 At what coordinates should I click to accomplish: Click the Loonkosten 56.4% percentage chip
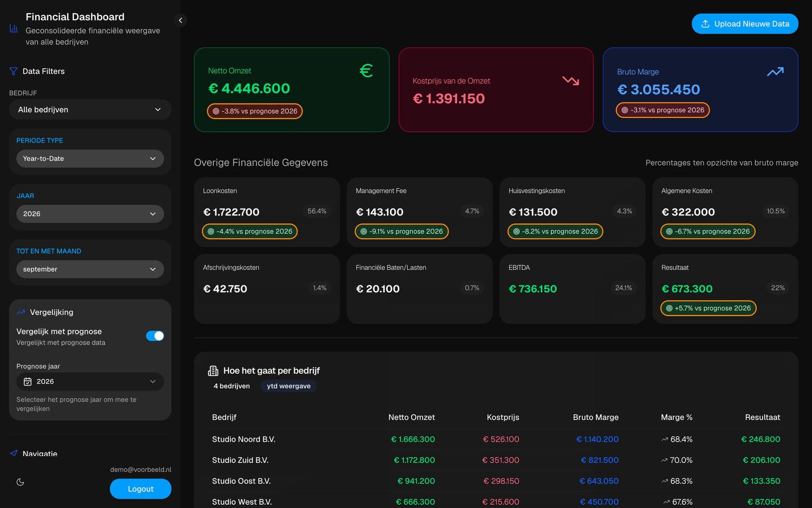coord(317,211)
